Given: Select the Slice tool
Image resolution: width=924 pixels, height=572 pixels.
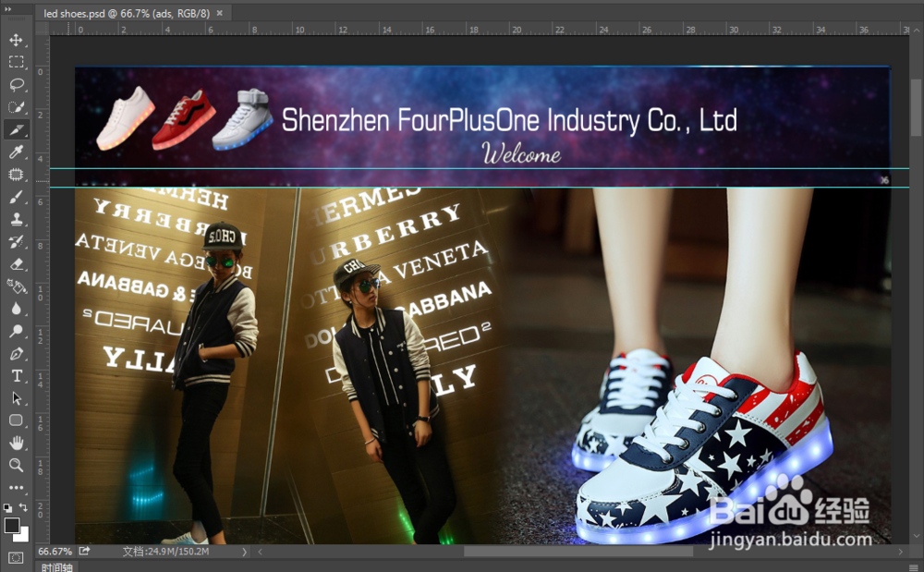Looking at the screenshot, I should coord(16,129).
